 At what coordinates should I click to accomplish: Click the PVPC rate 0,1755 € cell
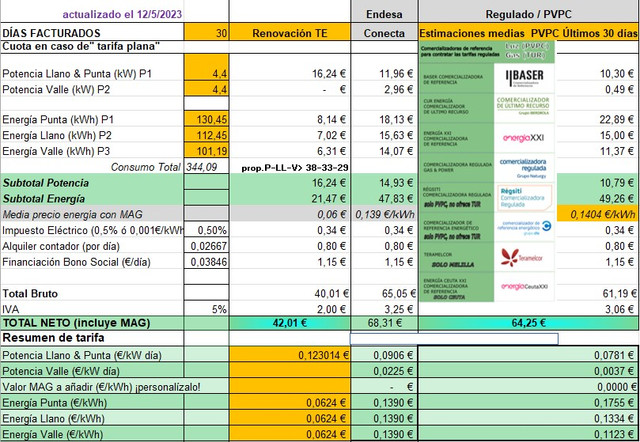(528, 403)
